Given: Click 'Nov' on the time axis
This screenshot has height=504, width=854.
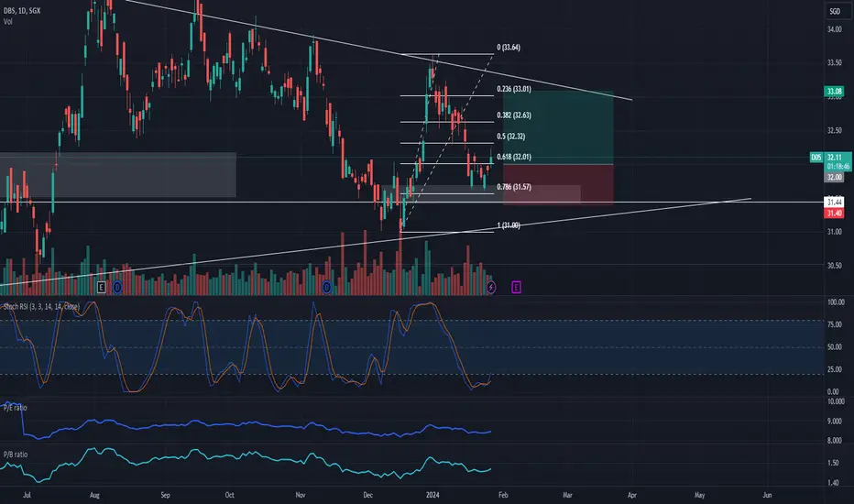Looking at the screenshot, I should [301, 495].
